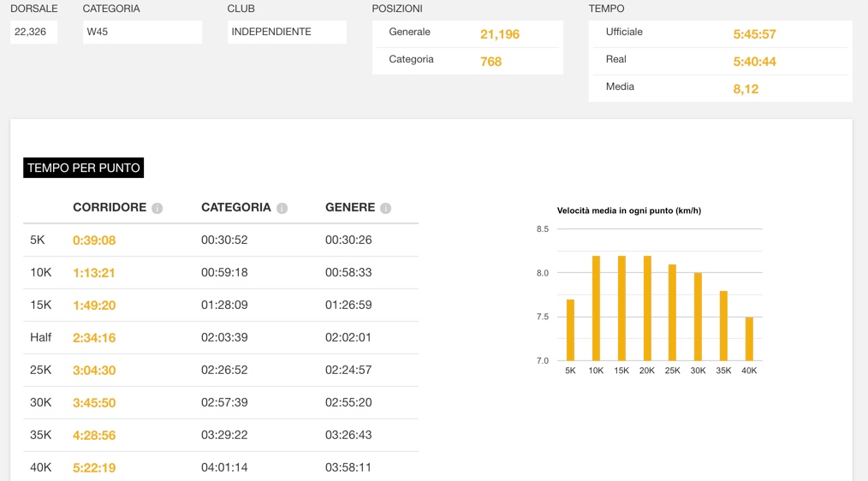Click the chart title Velocità media
The image size is (868, 481).
[x=628, y=211]
